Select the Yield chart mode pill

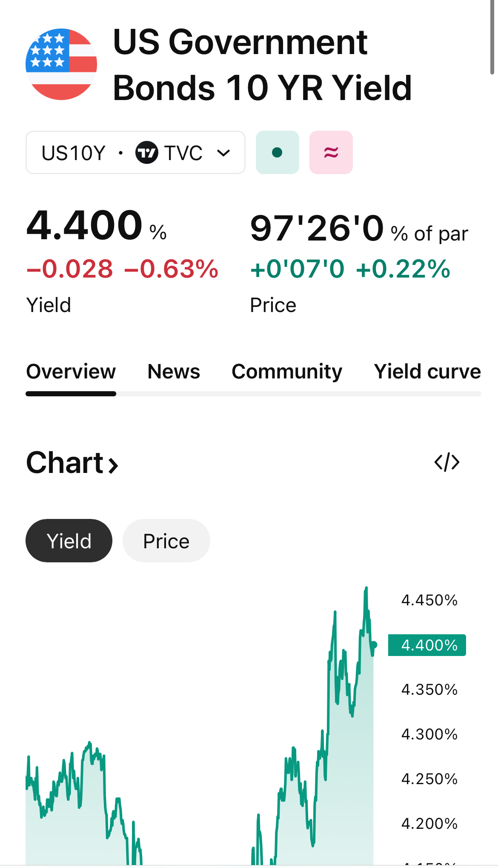tap(69, 541)
